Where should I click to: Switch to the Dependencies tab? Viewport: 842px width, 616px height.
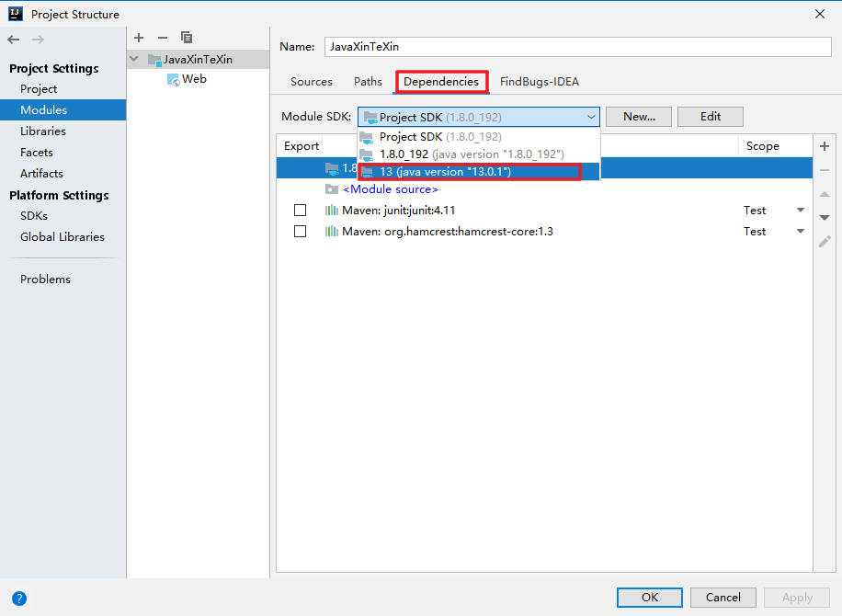pyautogui.click(x=441, y=82)
